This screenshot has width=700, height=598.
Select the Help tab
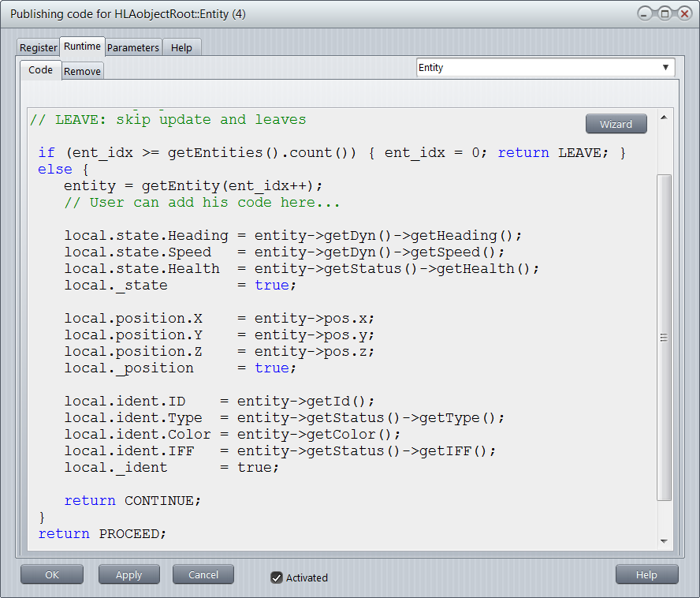pyautogui.click(x=181, y=47)
